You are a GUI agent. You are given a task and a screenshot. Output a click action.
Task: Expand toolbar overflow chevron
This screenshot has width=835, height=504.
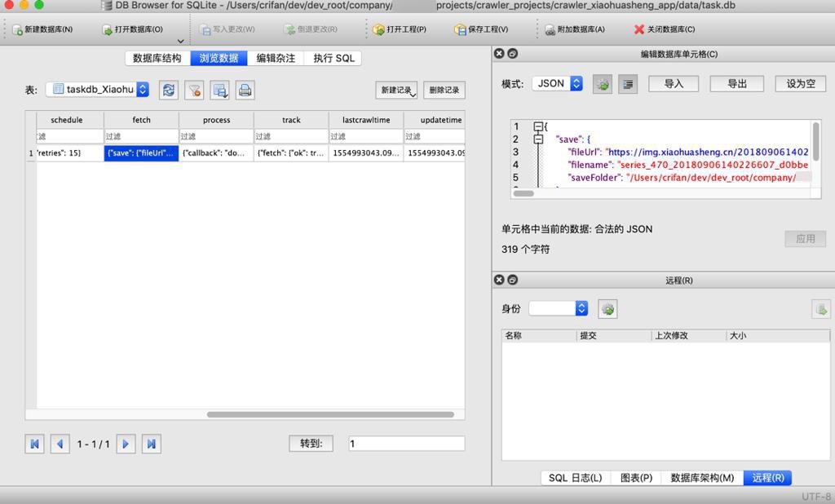tap(180, 41)
